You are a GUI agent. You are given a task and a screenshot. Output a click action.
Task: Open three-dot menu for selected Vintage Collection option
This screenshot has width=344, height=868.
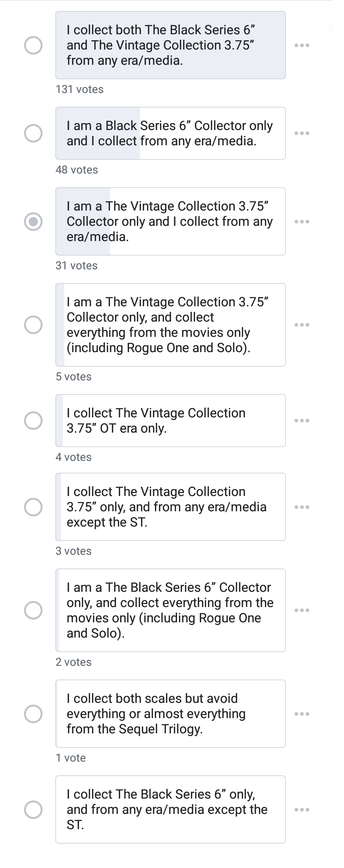click(x=301, y=222)
